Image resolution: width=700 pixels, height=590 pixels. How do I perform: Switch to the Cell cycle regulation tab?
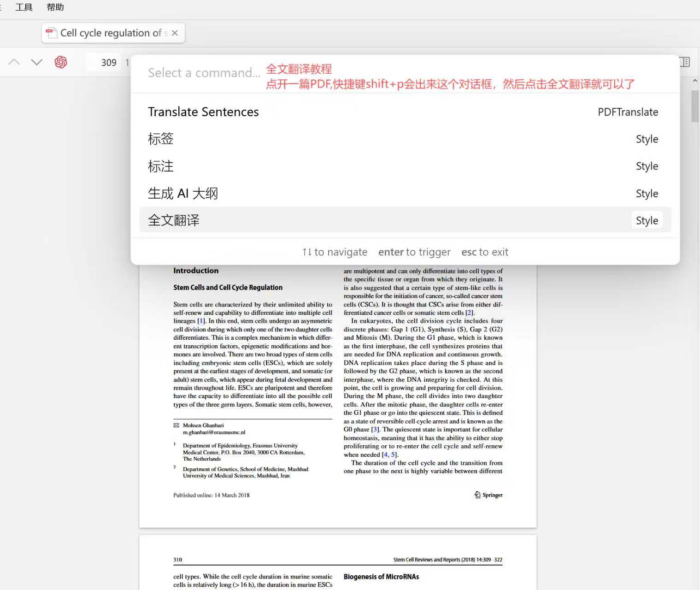tap(111, 33)
